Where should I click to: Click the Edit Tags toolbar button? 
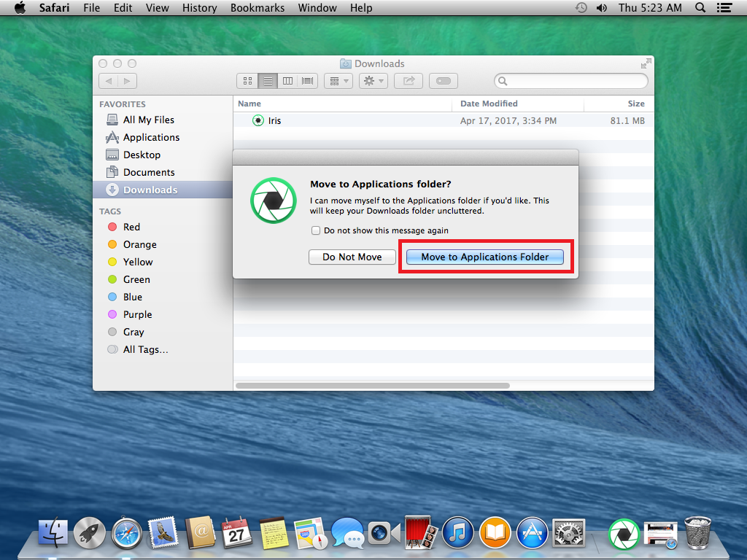click(x=444, y=81)
